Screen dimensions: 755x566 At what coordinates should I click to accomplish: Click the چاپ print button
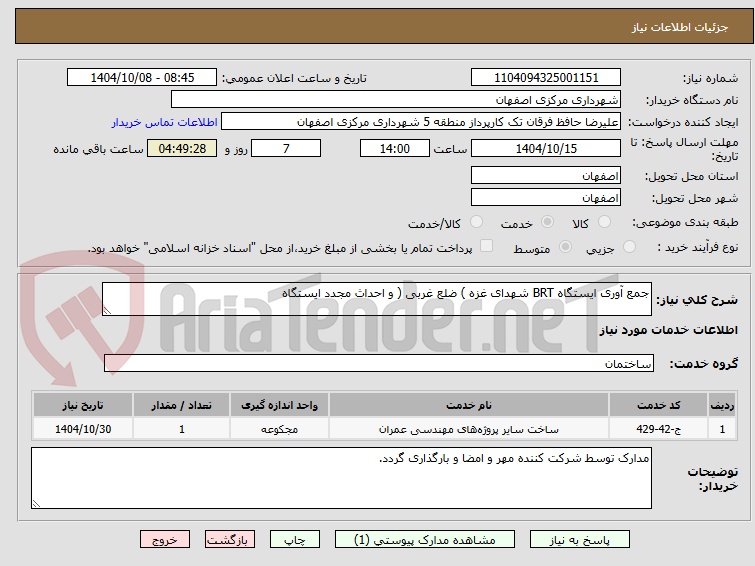pos(295,540)
